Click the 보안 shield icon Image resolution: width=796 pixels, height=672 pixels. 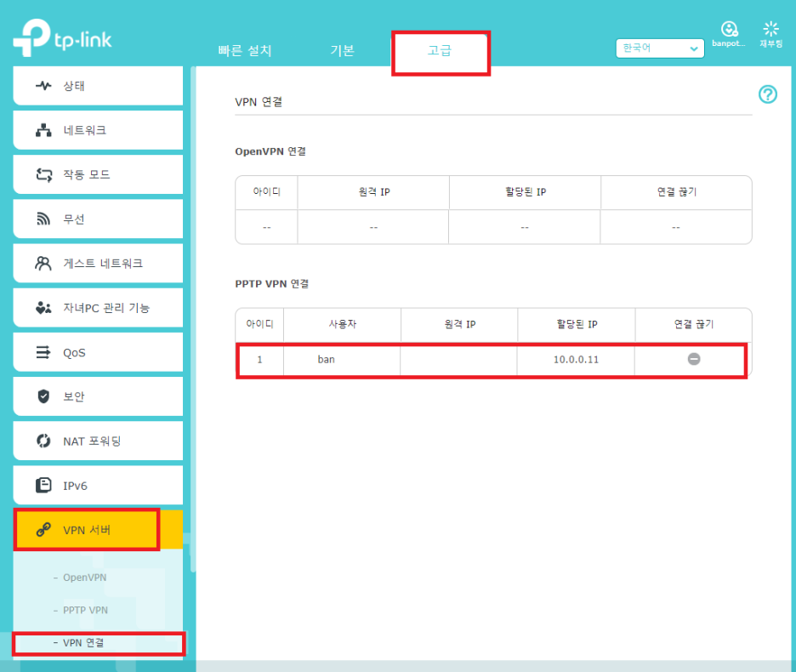point(43,396)
